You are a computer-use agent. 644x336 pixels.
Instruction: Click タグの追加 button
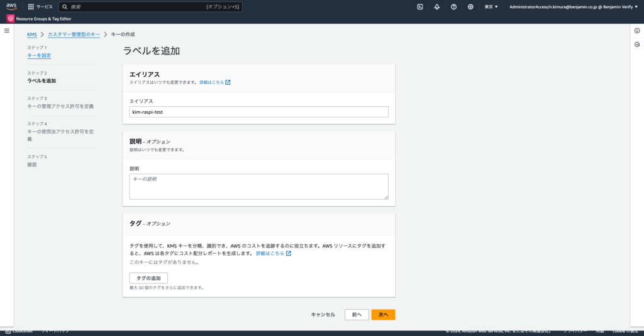(148, 278)
